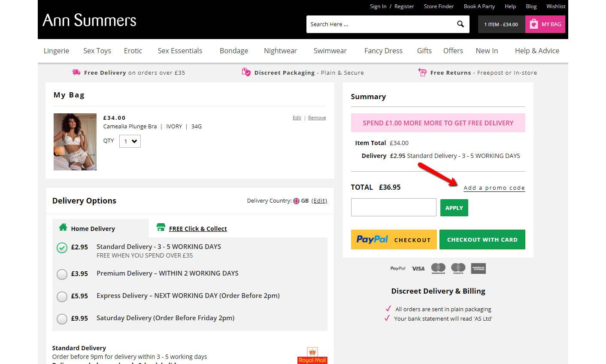
Task: Open the Erotic menu
Action: click(x=133, y=51)
